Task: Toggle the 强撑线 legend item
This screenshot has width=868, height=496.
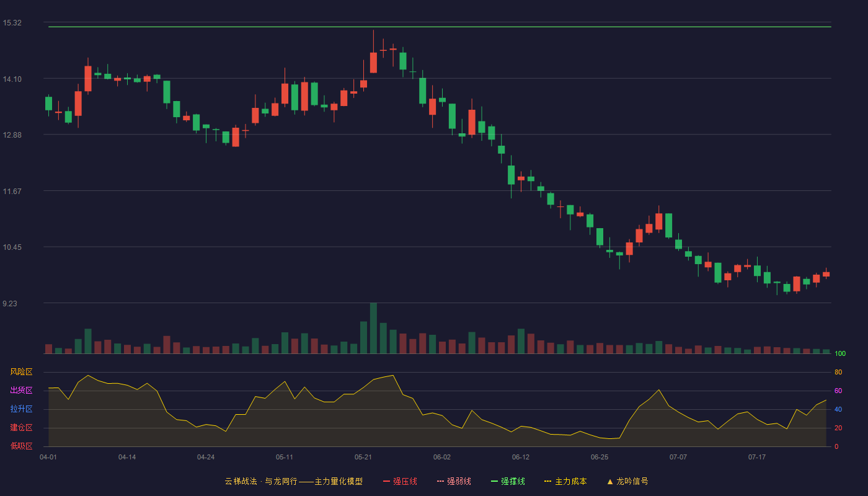Action: [x=508, y=481]
